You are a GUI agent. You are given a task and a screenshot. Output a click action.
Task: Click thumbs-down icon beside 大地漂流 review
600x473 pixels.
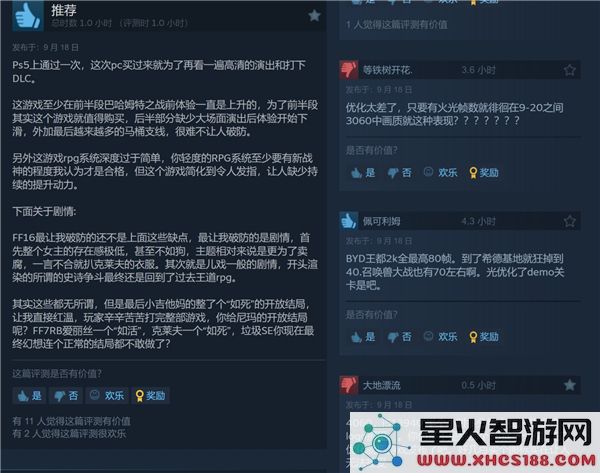[x=349, y=385]
